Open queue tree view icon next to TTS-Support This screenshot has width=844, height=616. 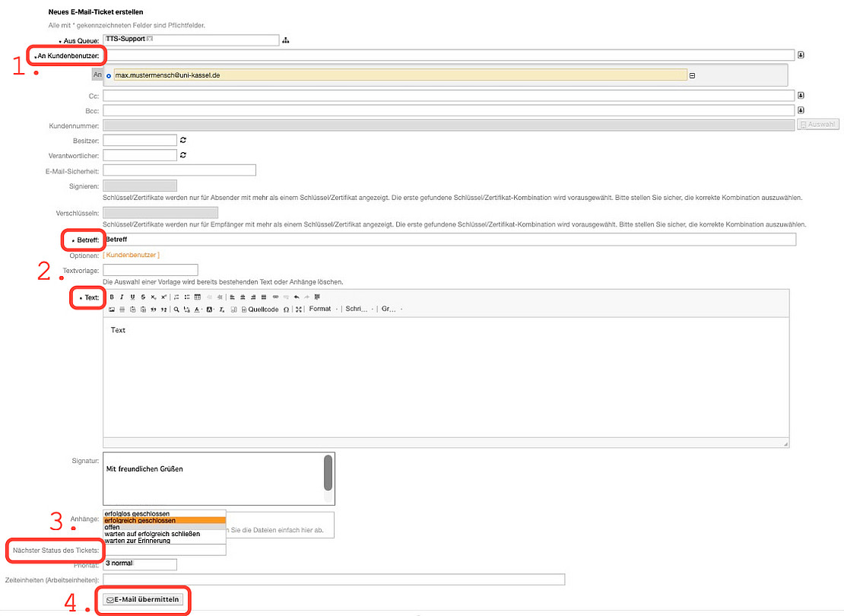(x=286, y=40)
